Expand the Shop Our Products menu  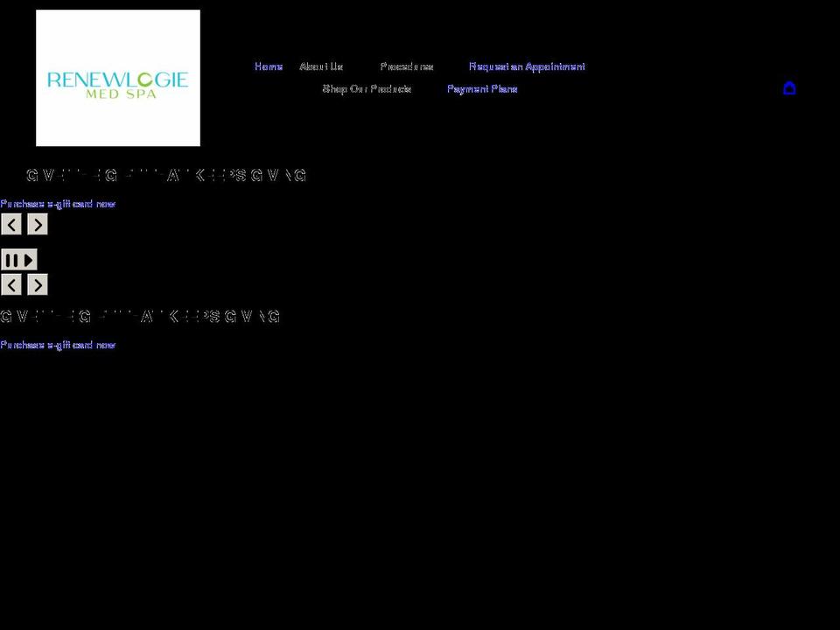[x=366, y=88]
